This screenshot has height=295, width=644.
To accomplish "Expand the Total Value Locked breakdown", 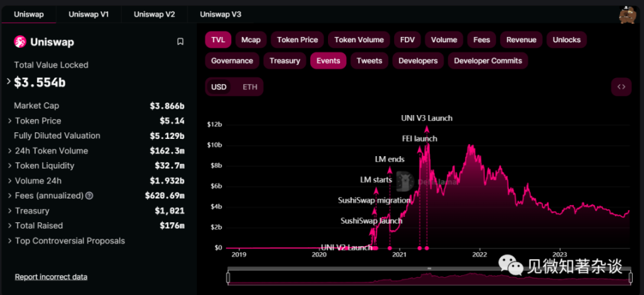I will click(x=9, y=82).
